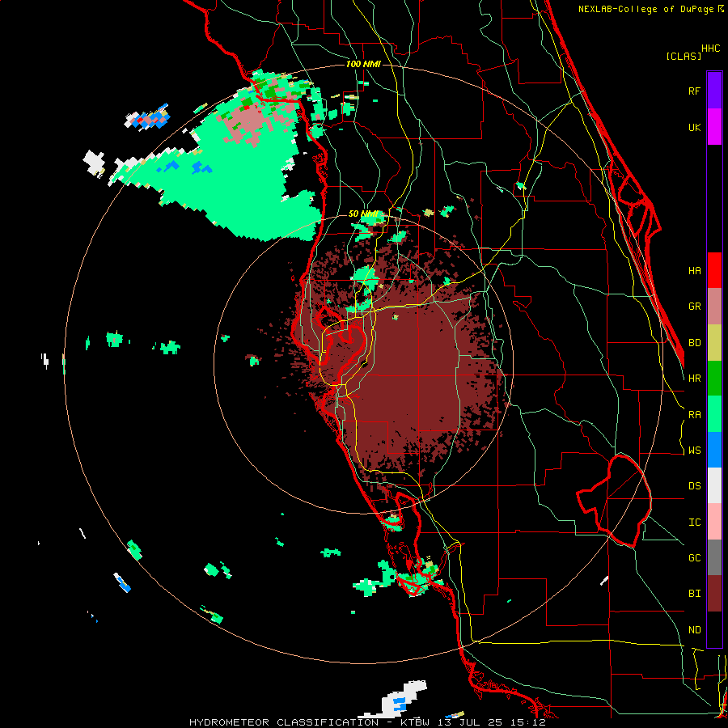Click the RF legend label
Screen dimensions: 728x728
tap(694, 91)
